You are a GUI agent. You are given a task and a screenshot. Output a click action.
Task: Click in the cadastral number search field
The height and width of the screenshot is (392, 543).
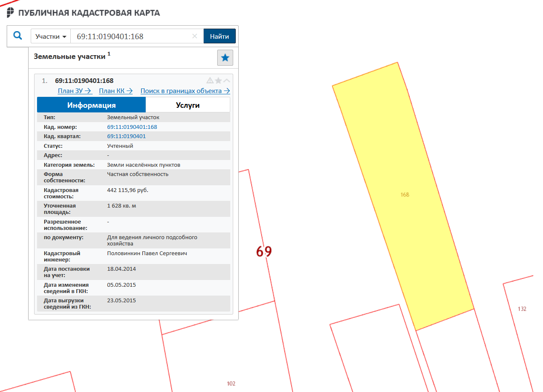130,36
